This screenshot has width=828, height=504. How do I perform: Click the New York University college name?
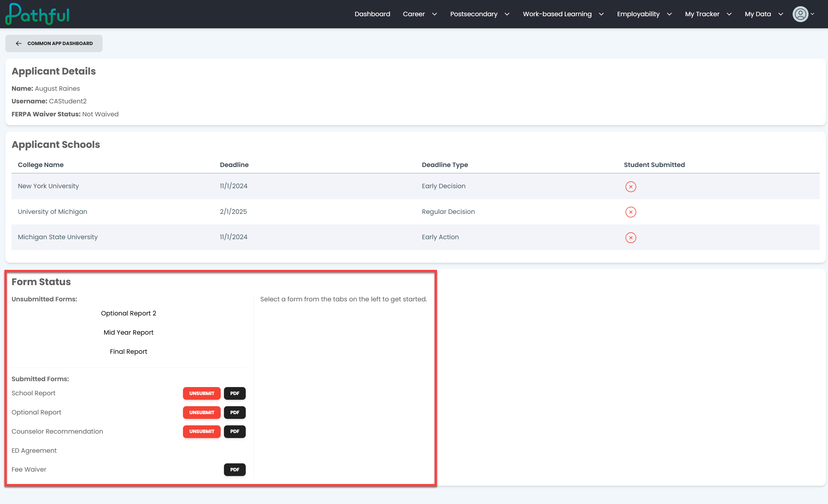coord(48,186)
